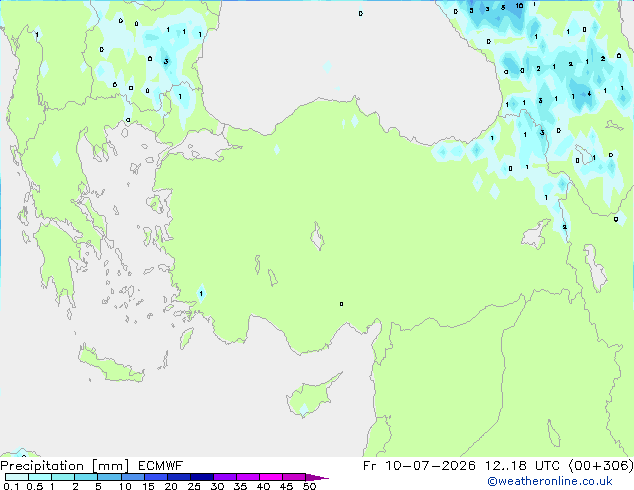Click the 'Precipitation [mm]' title text
Image resolution: width=634 pixels, height=490 pixels.
65,466
